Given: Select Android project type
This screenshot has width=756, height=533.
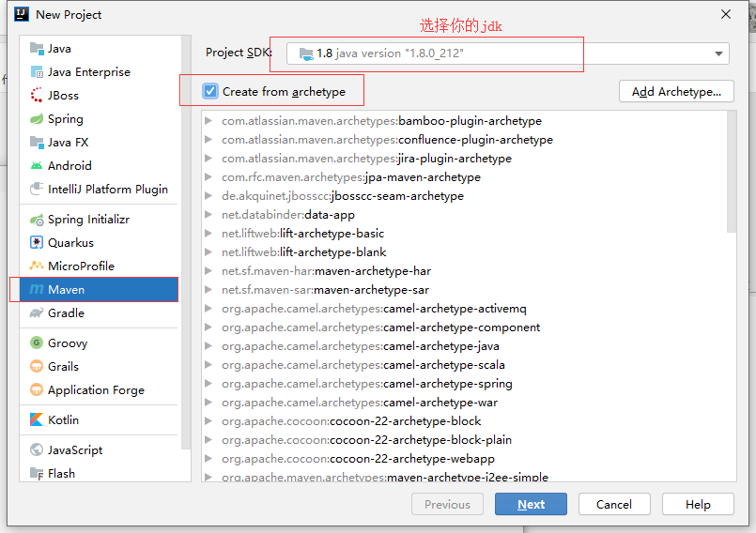Looking at the screenshot, I should (x=100, y=166).
